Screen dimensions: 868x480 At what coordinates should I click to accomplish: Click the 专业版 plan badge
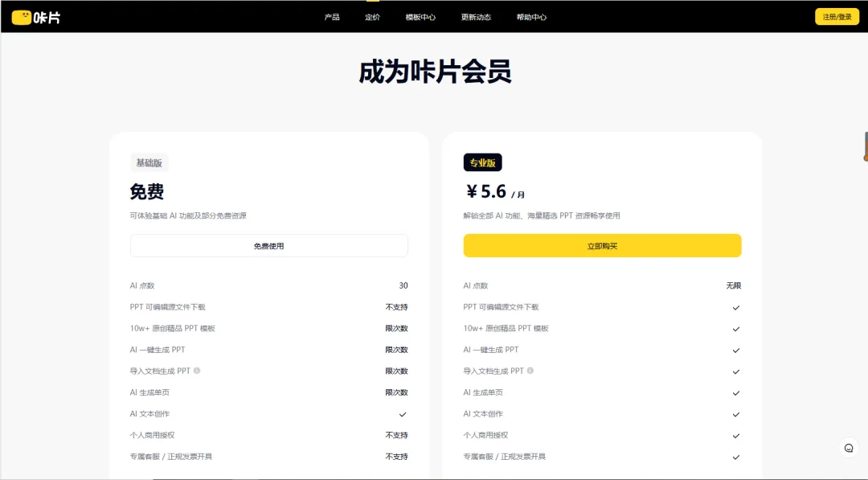(483, 162)
